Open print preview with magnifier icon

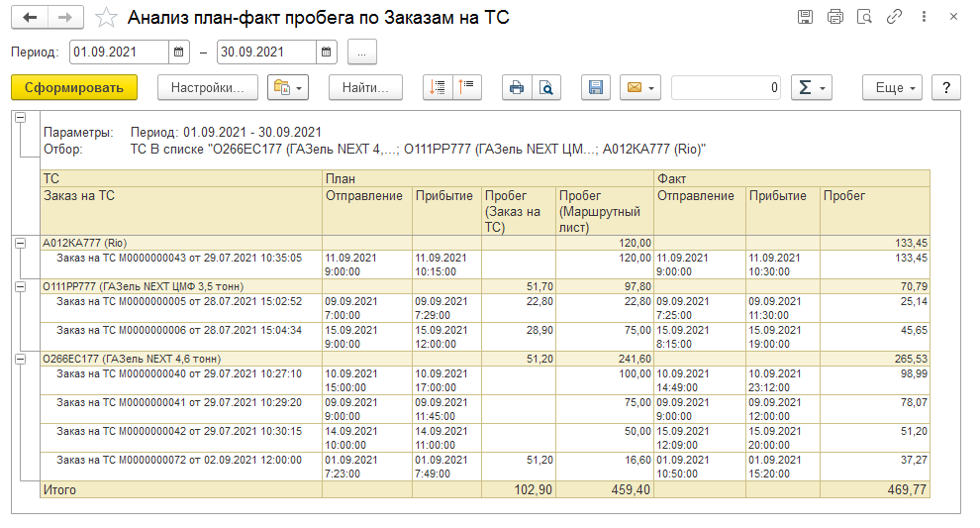[545, 87]
